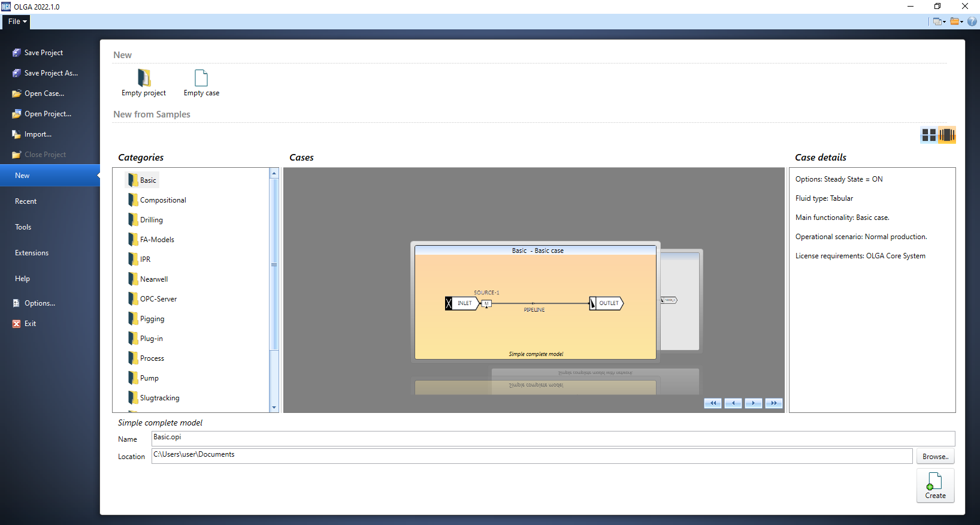The image size is (980, 525).
Task: Click the Pump folder icon
Action: click(133, 378)
